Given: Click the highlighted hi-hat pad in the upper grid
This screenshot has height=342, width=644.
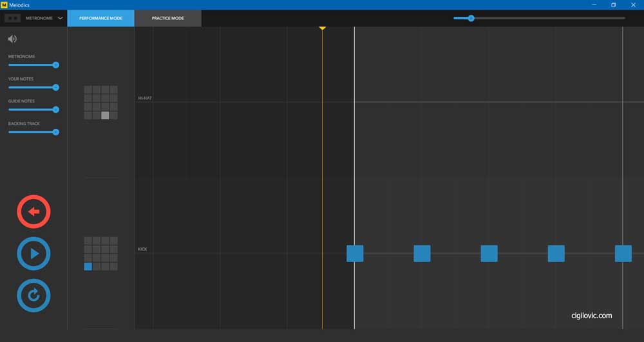Looking at the screenshot, I should (x=105, y=115).
